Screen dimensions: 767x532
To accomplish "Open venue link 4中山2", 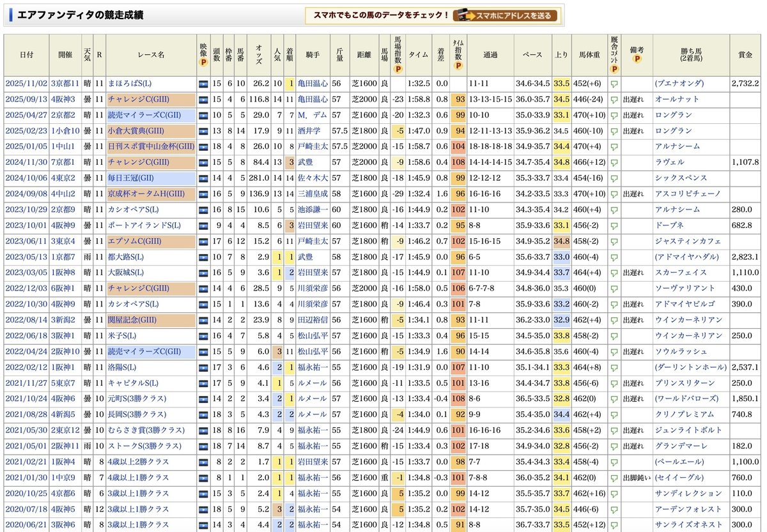I will [63, 194].
